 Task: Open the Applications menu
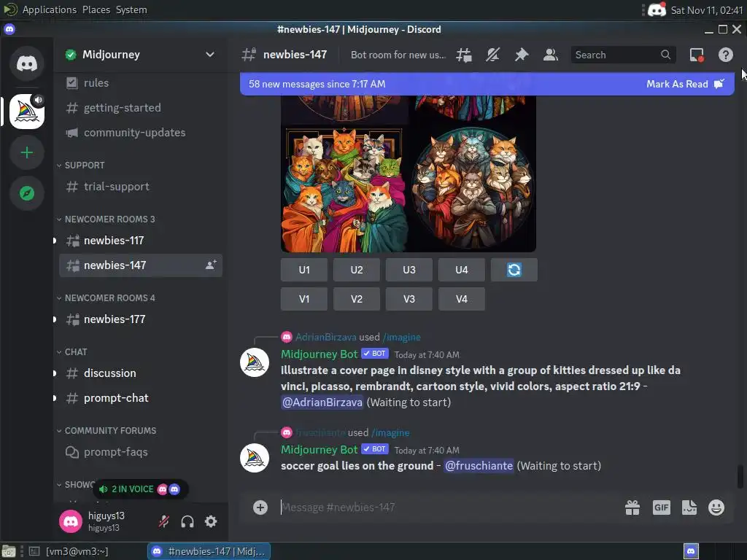49,9
